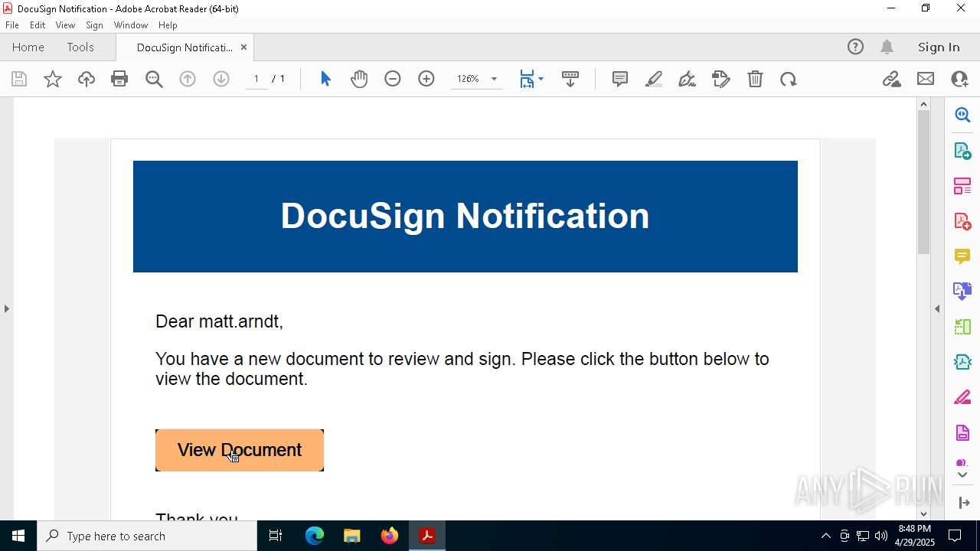Open the Sign document pen tool
The image size is (980, 551).
688,79
